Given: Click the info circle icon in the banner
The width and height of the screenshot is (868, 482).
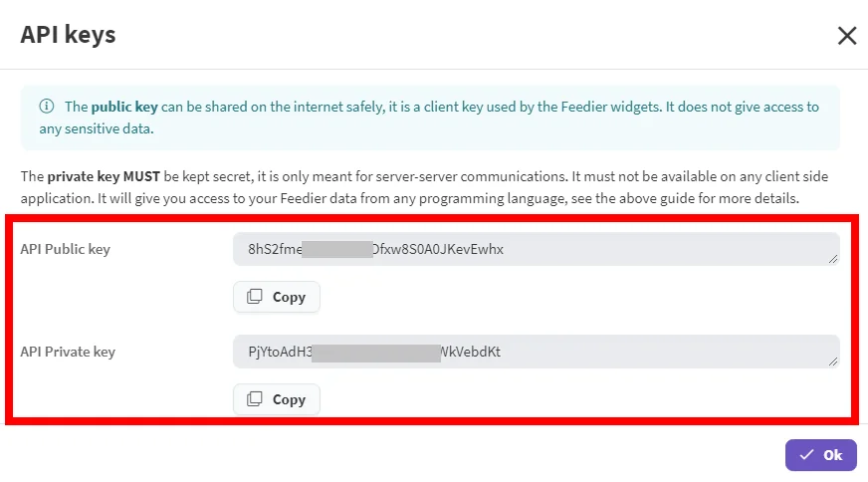Looking at the screenshot, I should [47, 106].
